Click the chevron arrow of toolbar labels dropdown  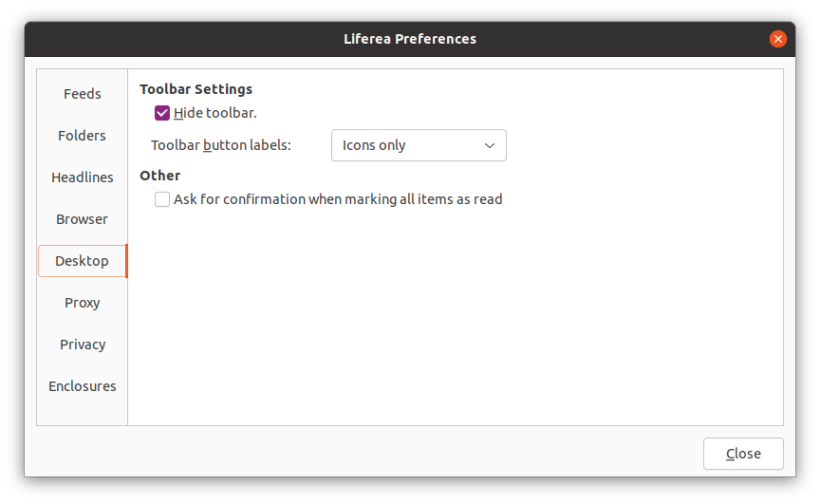click(490, 145)
